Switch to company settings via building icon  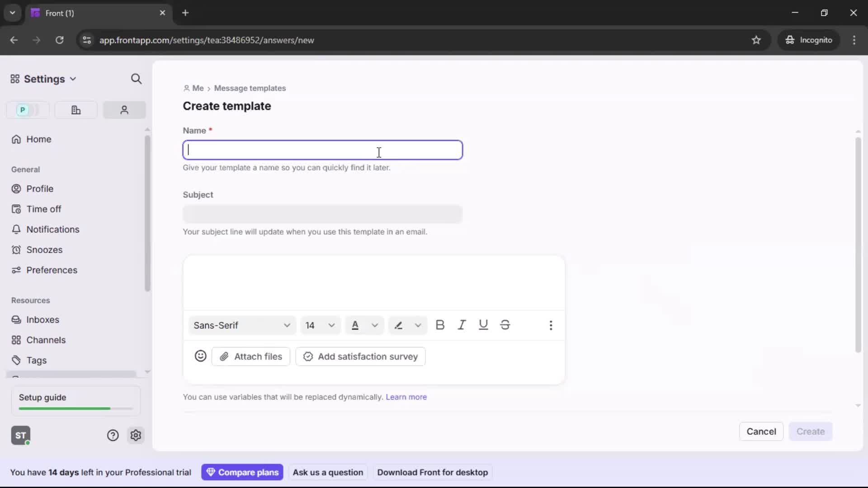pyautogui.click(x=75, y=110)
